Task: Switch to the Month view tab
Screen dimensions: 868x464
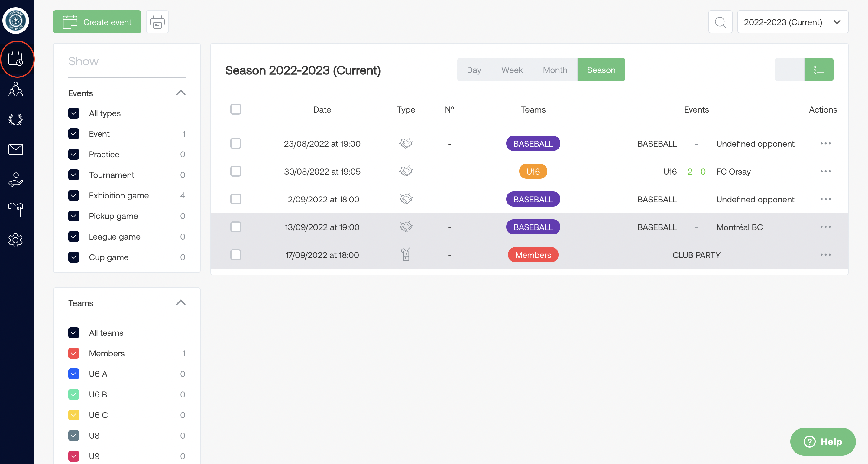Action: tap(555, 70)
